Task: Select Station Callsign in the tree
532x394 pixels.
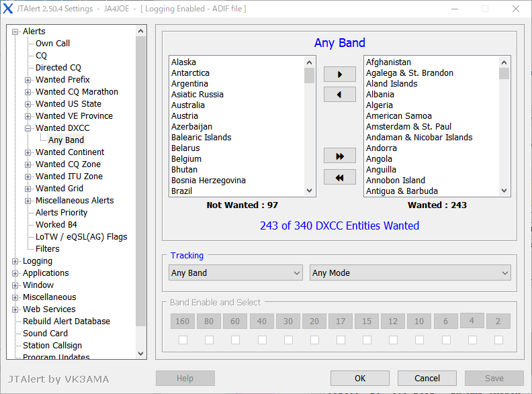Action: click(52, 346)
